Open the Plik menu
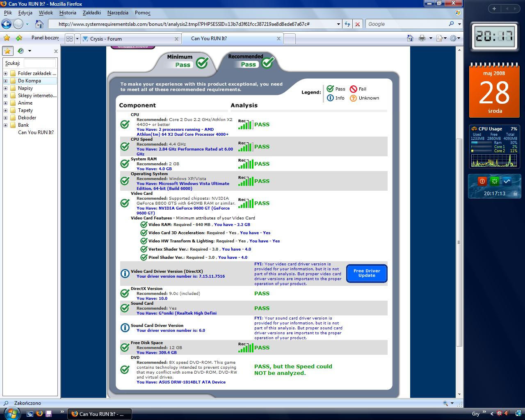 8,13
